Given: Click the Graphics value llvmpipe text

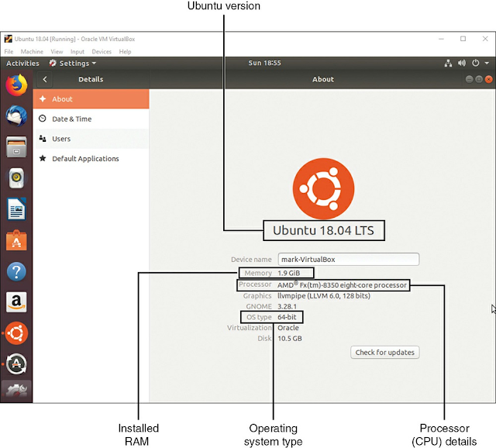Looking at the screenshot, I should click(324, 295).
